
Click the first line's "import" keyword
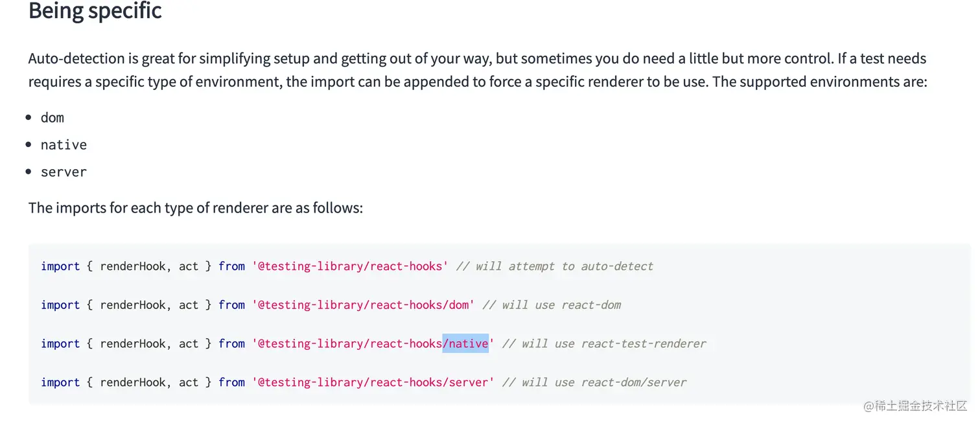point(60,266)
